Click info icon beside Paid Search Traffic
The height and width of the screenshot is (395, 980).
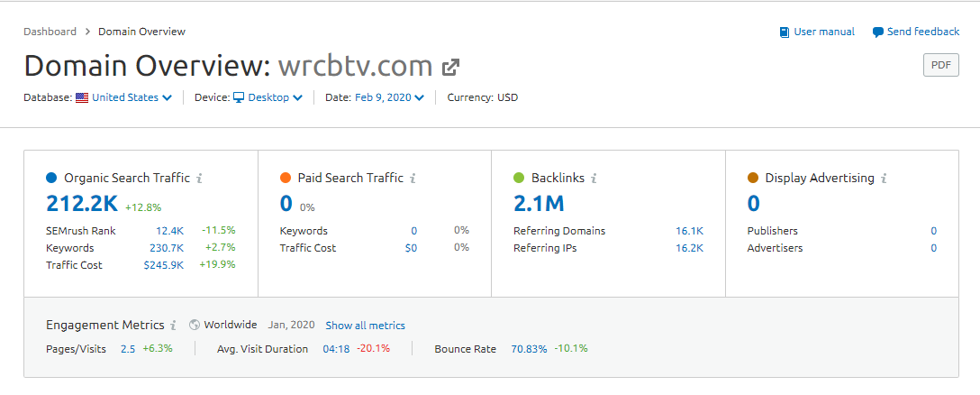click(413, 179)
